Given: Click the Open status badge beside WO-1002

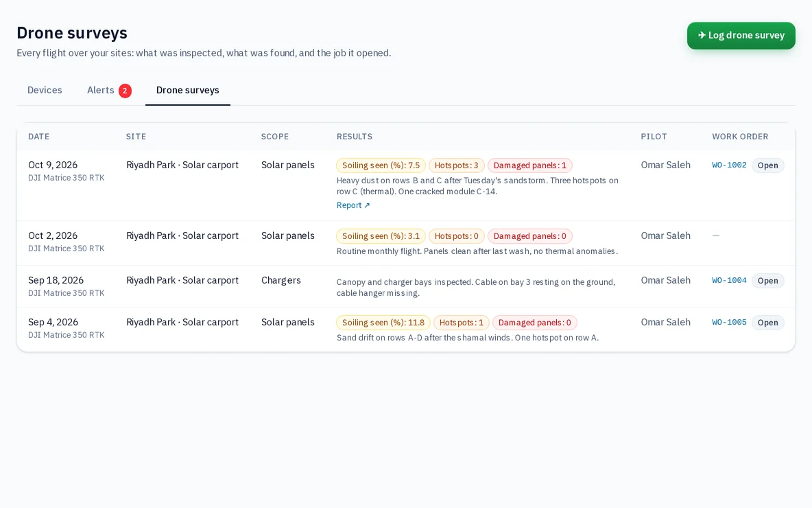Looking at the screenshot, I should (768, 165).
